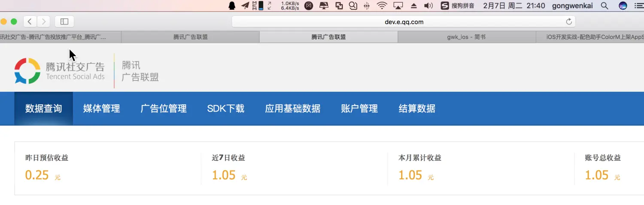The image size is (644, 205).
Task: Open the 广告位管理 navigation item
Action: pos(164,109)
